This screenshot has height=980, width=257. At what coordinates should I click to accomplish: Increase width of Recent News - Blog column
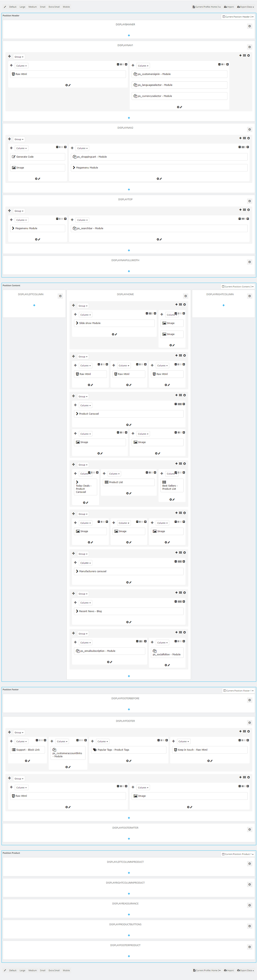[184, 602]
